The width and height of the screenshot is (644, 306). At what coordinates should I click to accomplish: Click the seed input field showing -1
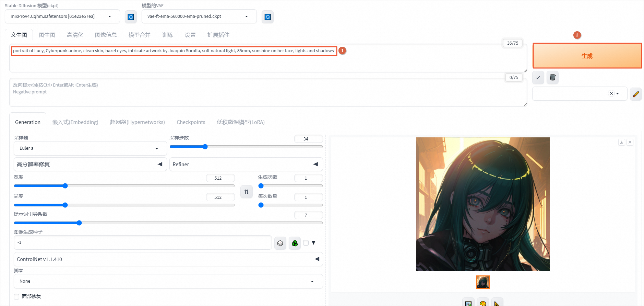(x=143, y=242)
